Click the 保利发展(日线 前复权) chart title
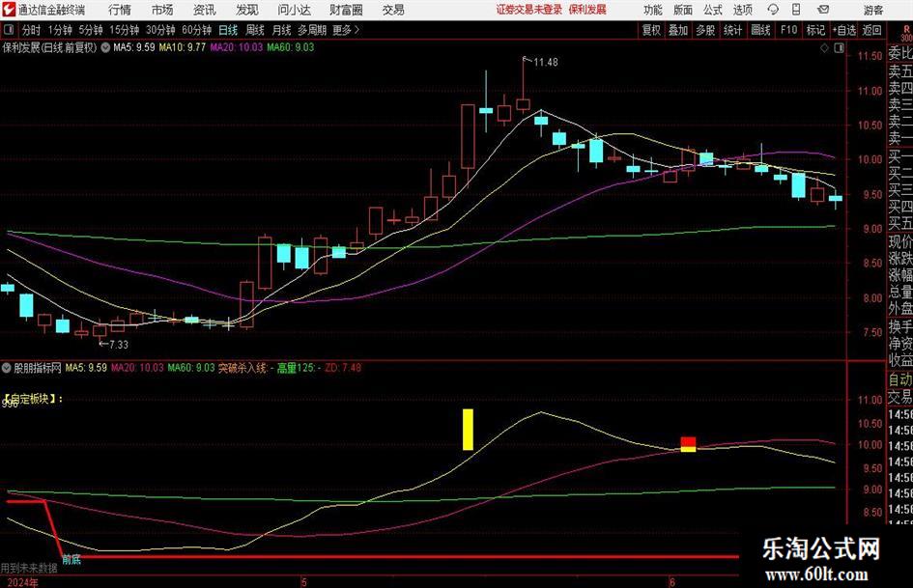The image size is (913, 588). [49, 47]
